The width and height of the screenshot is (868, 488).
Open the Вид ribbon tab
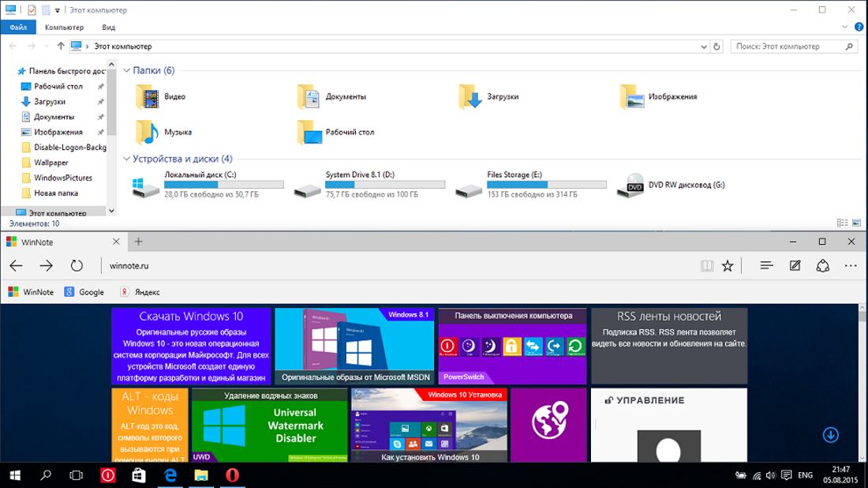[109, 27]
